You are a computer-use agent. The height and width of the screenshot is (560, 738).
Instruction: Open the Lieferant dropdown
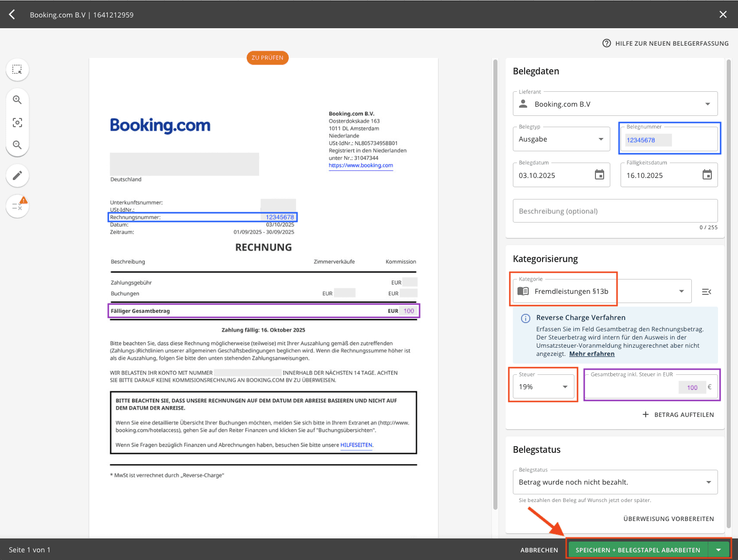615,104
